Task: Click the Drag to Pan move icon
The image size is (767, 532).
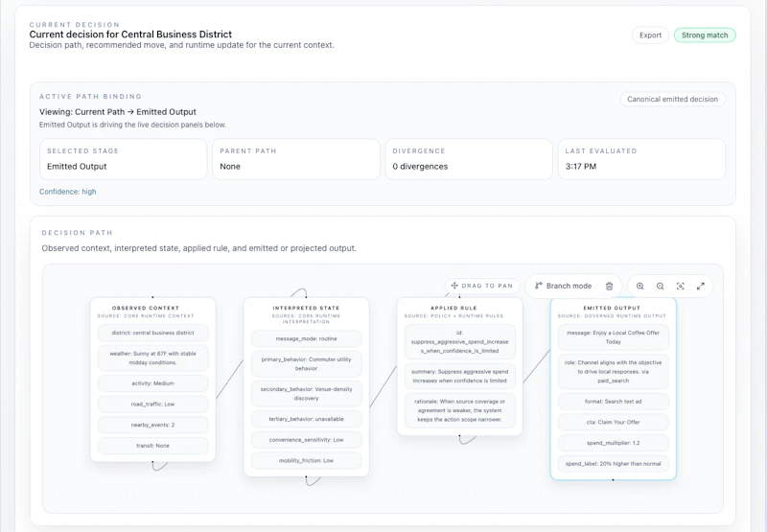Action: (454, 286)
